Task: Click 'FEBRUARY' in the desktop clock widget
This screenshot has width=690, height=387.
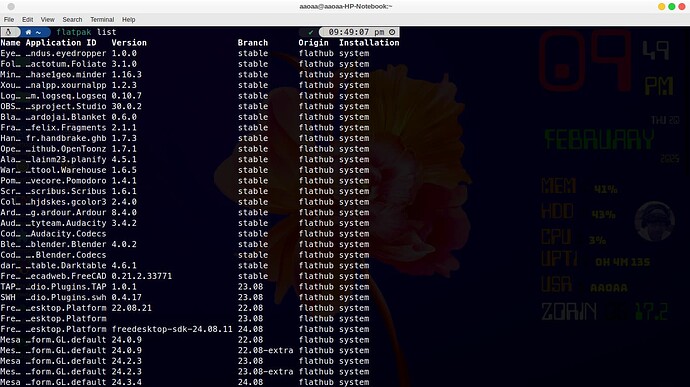Action: coord(599,140)
